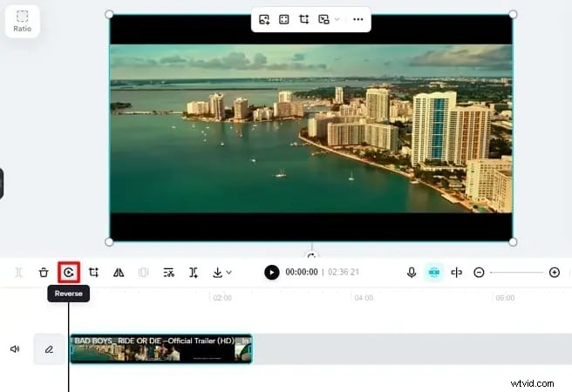Select the fit-to-frame icon in floating toolbar
Viewport: 572px width, 392px height.
(x=283, y=19)
